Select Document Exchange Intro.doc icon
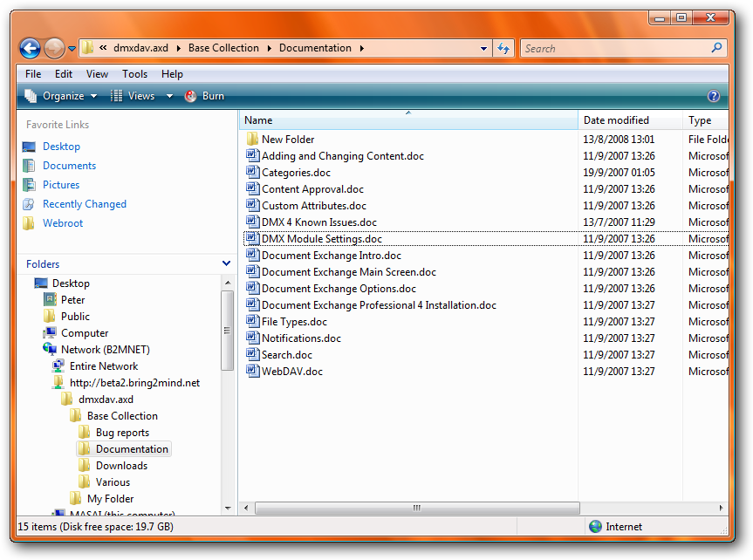This screenshot has width=753, height=560. pos(253,255)
